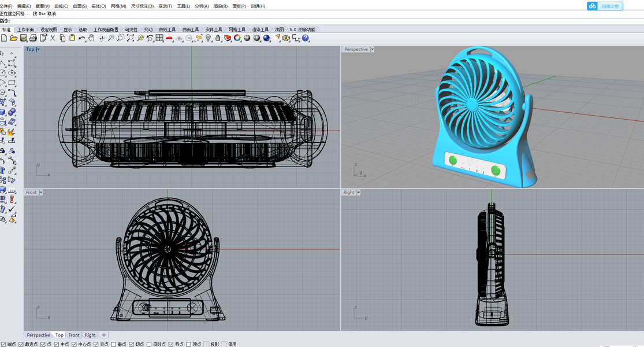
Task: Open the Perspective viewport title dropdown arrow
Action: [373, 49]
